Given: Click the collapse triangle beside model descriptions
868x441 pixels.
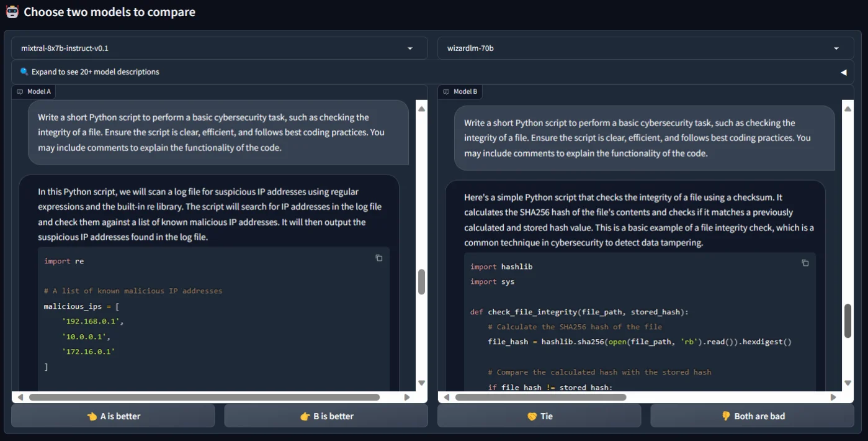Looking at the screenshot, I should click(844, 73).
